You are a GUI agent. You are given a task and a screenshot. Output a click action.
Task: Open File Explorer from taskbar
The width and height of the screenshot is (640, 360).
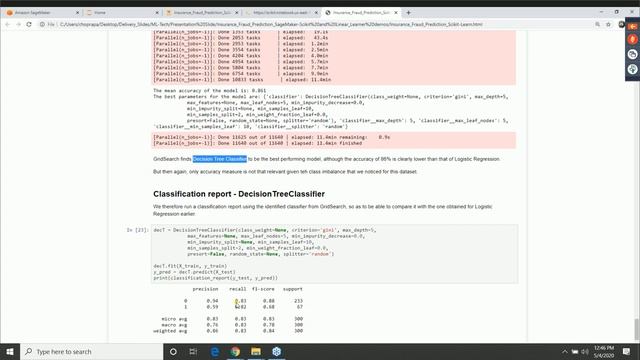click(x=256, y=351)
